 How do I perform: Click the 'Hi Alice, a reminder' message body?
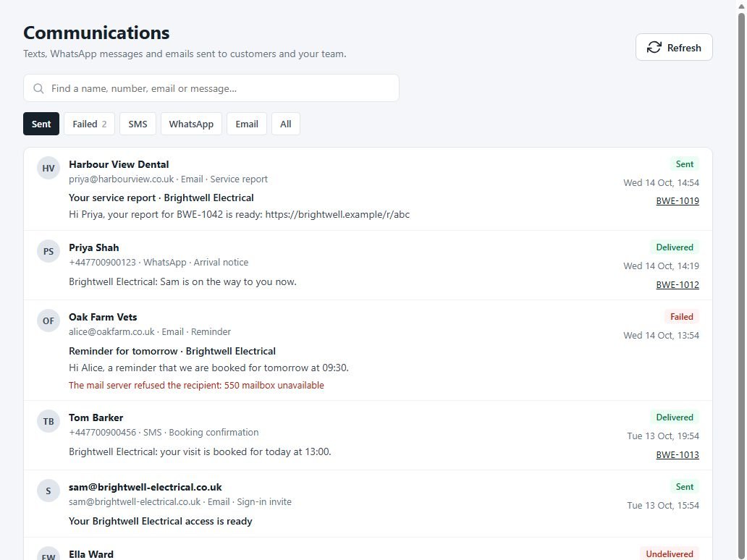(x=208, y=368)
